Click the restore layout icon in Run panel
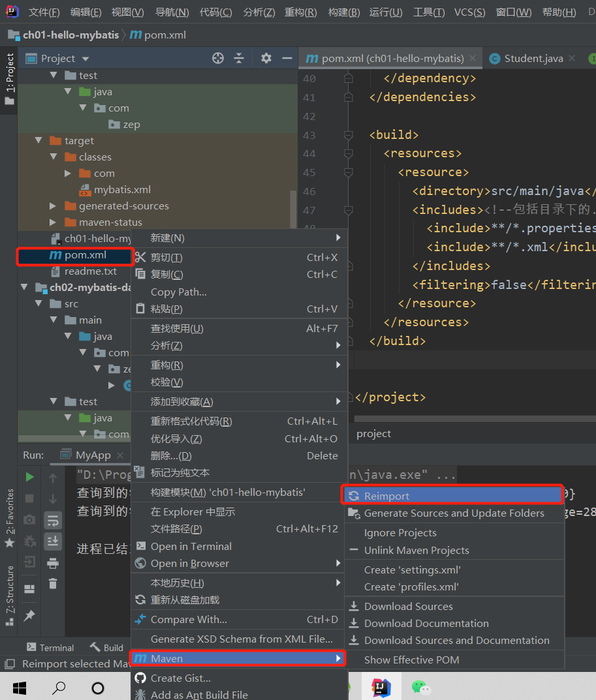This screenshot has width=596, height=700. (29, 589)
